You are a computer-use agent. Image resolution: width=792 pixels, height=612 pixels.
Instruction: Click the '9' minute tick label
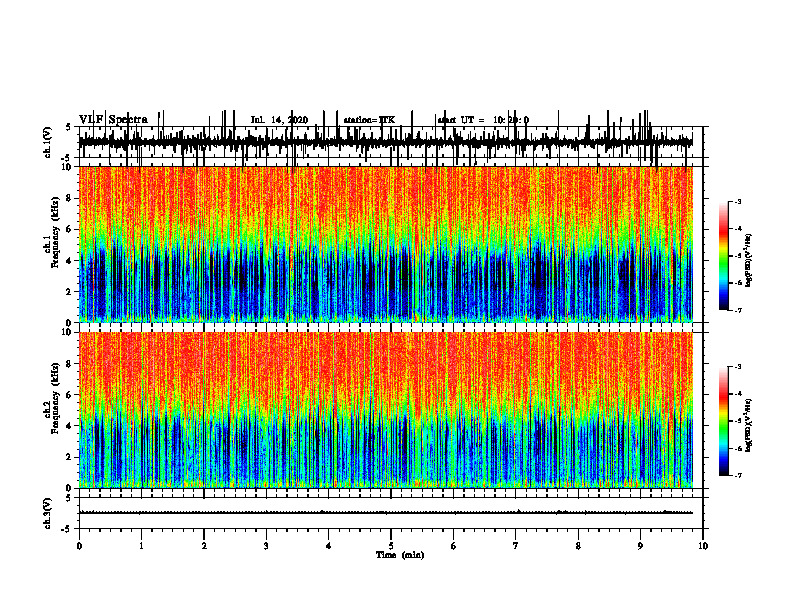click(640, 546)
